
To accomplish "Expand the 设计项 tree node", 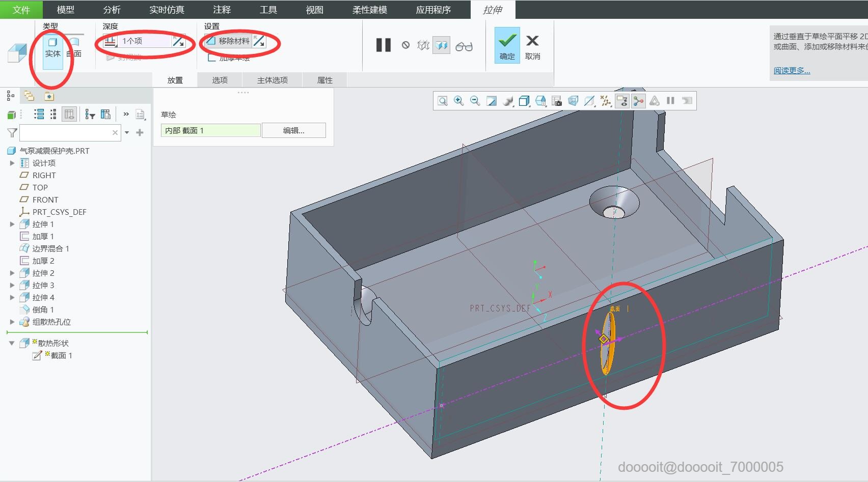I will click(12, 163).
